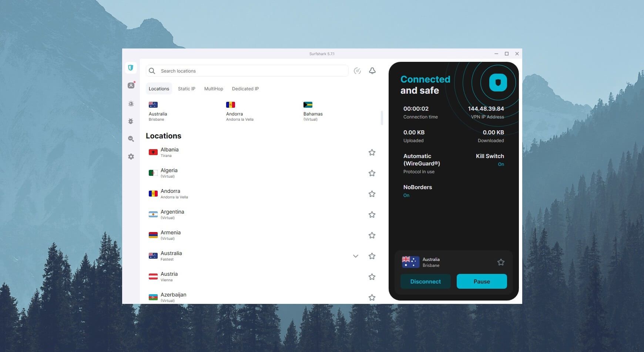The image size is (644, 352).
Task: Click Algeria flag icon
Action: [x=153, y=173]
